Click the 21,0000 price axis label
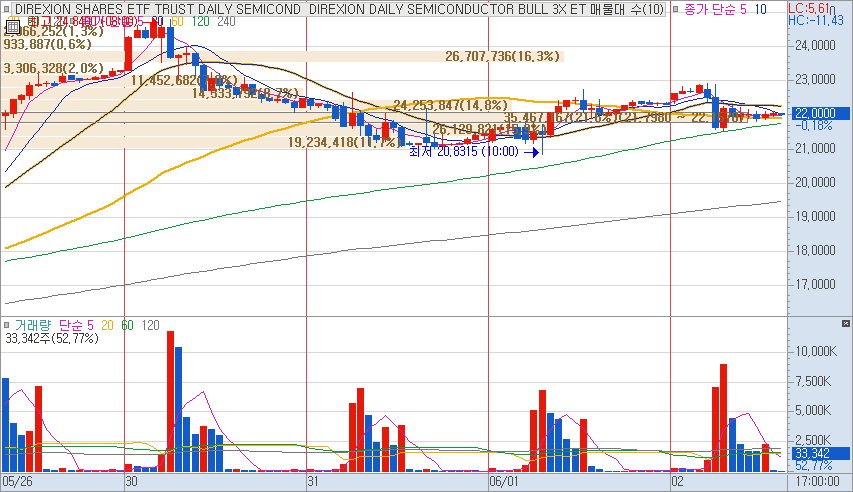This screenshot has height=492, width=853. [x=815, y=148]
